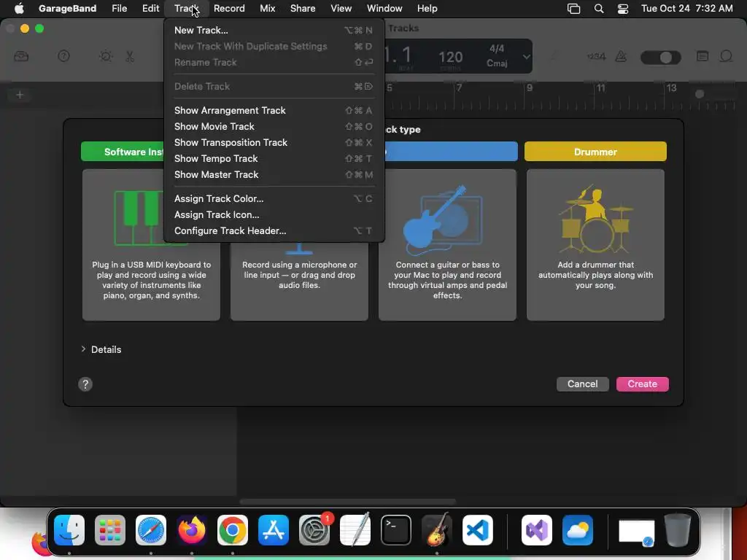Open the Edit menu
Image resolution: width=747 pixels, height=560 pixels.
(x=150, y=9)
